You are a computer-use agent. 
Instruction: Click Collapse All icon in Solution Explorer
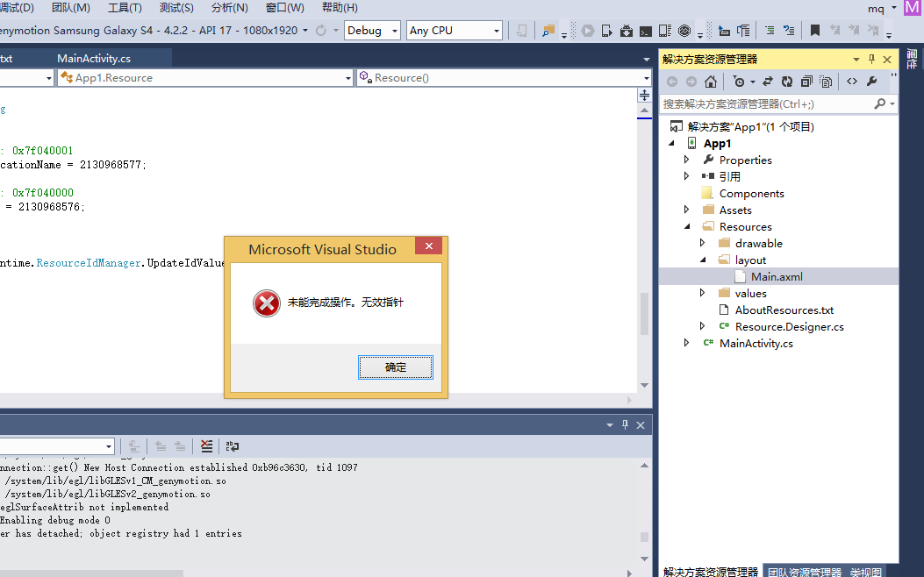pos(806,82)
